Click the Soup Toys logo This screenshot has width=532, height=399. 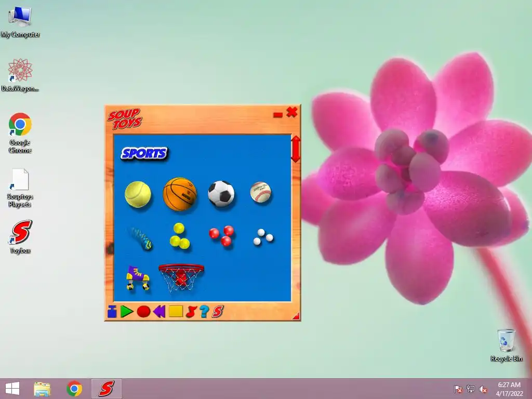[x=125, y=119]
